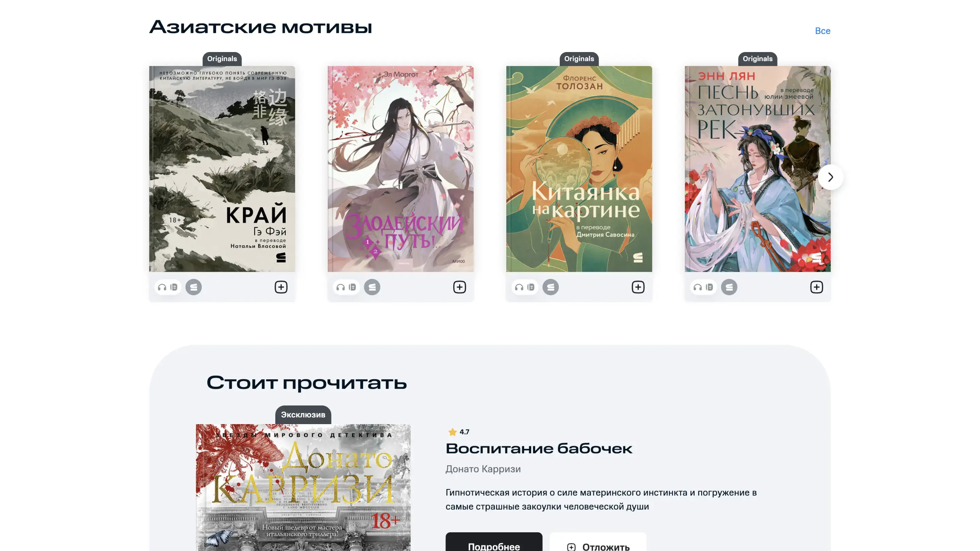Open all Азиатские мотивы books via Все

822,31
